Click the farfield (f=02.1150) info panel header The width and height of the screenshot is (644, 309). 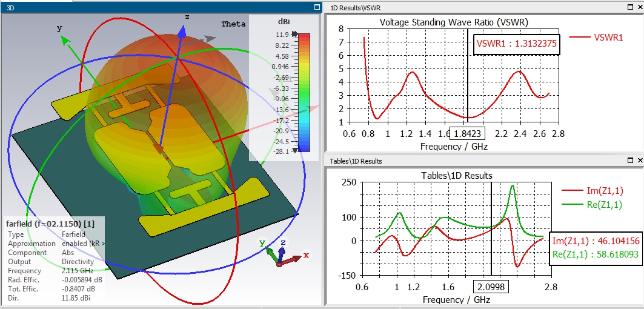[50, 224]
